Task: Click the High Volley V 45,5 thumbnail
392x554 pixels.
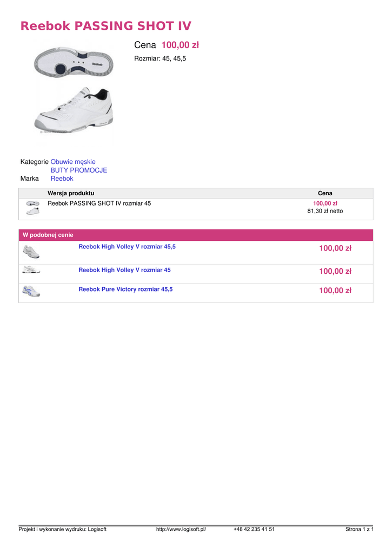Action: (31, 252)
